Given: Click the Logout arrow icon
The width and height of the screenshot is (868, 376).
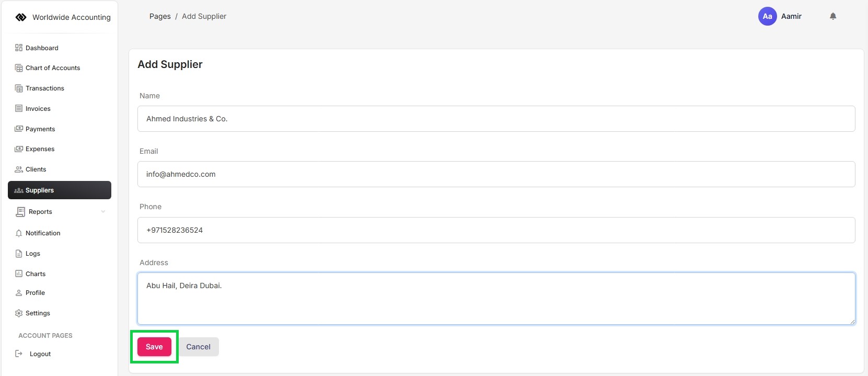Looking at the screenshot, I should [19, 354].
